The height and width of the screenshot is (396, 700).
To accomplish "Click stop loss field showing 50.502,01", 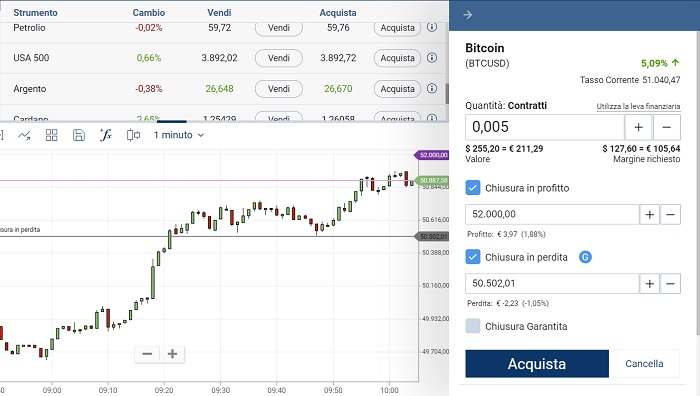I will pyautogui.click(x=552, y=283).
